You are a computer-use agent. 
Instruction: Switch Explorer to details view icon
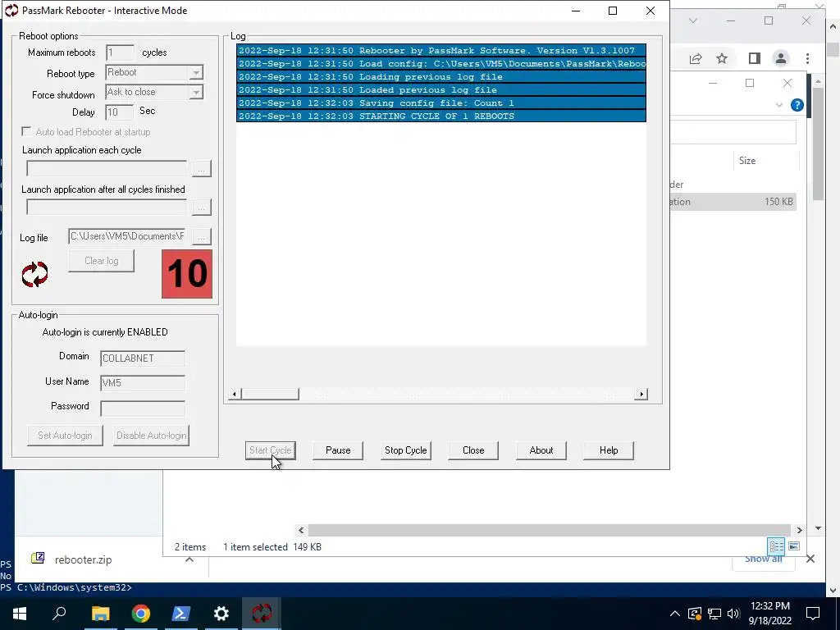(x=776, y=546)
